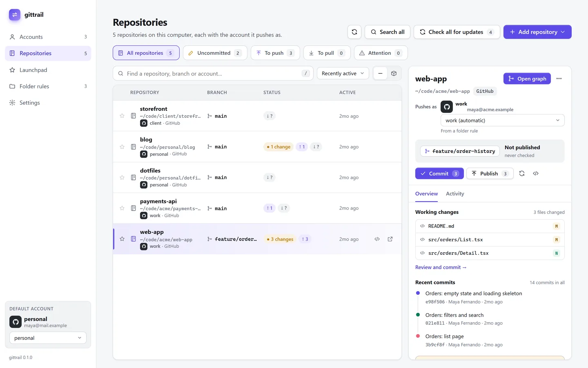
Task: Filter by Uncommitted repositories
Action: click(x=215, y=53)
